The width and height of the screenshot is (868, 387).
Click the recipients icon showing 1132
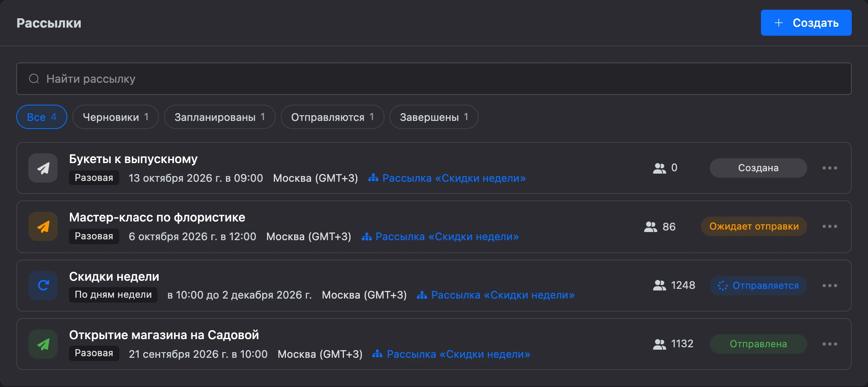tap(660, 344)
